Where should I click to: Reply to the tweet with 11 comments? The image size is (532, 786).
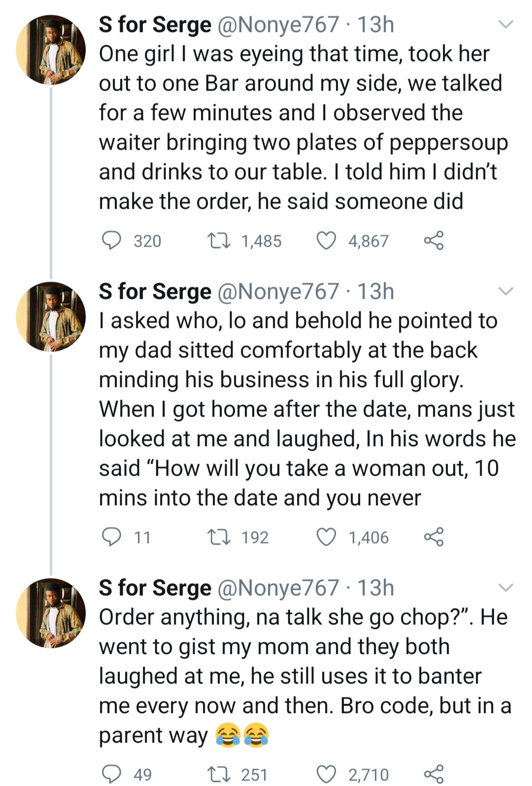tap(111, 537)
